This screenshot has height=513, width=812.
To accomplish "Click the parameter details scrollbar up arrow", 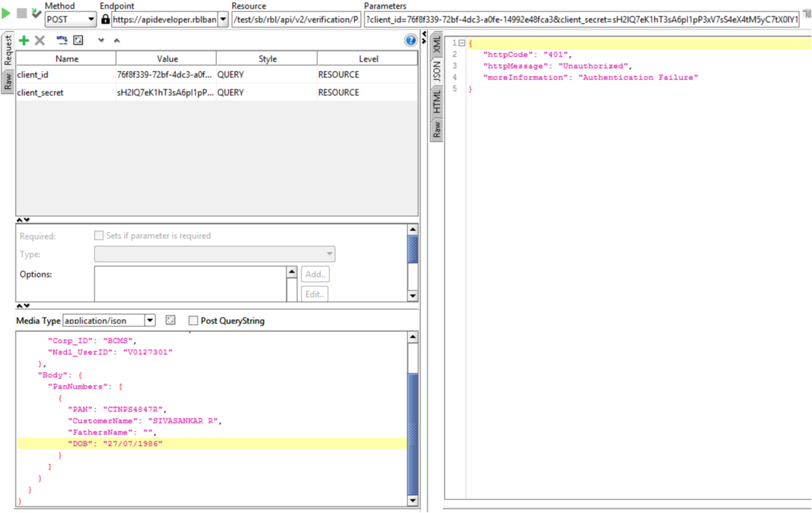I will [412, 230].
